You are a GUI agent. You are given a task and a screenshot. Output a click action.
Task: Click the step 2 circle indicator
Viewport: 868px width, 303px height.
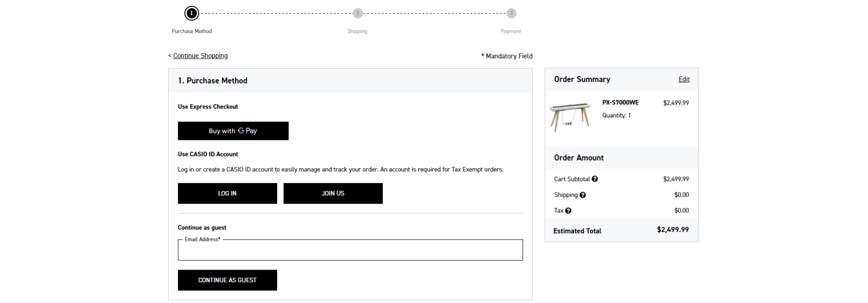tap(358, 13)
